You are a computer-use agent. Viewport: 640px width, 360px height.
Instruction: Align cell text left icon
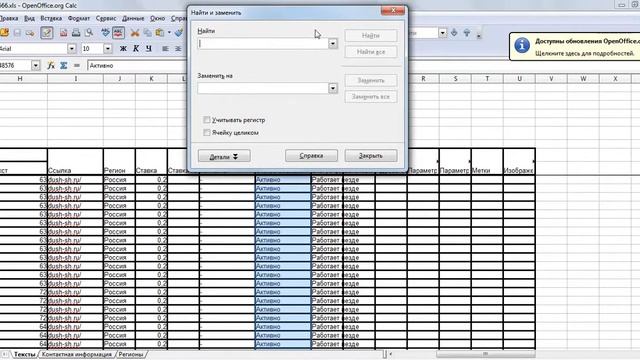[x=165, y=49]
